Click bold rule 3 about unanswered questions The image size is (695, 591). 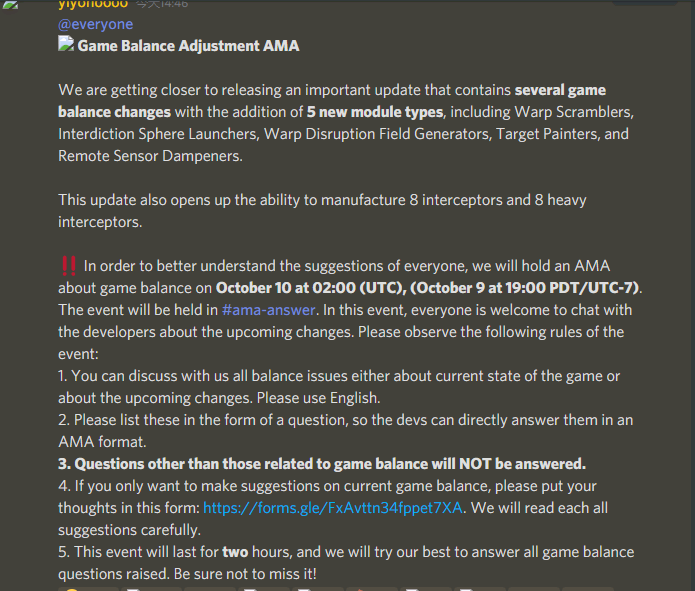(x=322, y=464)
